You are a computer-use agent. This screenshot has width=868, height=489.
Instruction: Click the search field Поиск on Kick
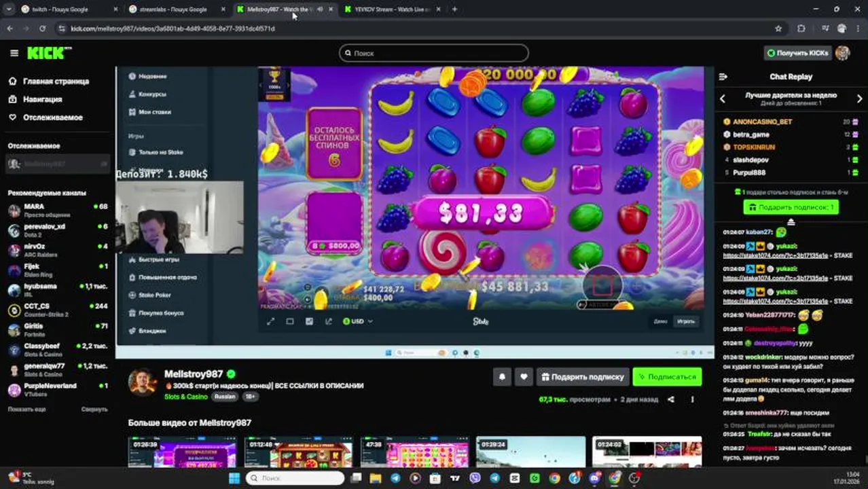point(433,53)
